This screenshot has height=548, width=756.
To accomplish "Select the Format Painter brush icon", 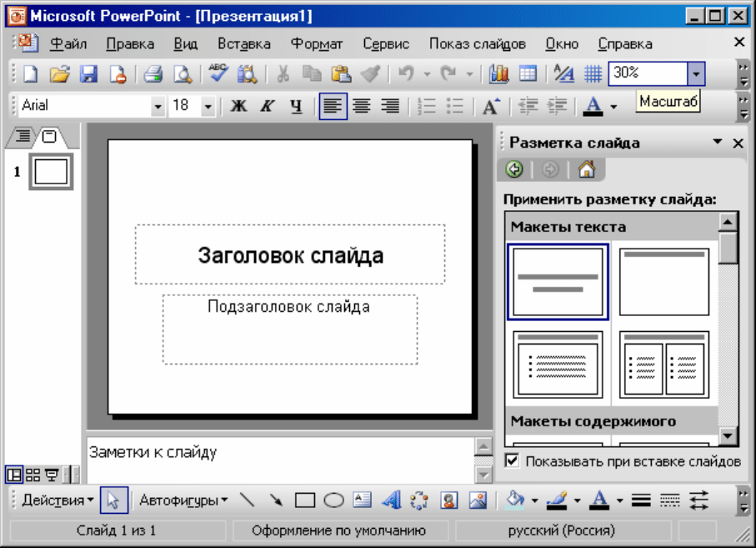I will (x=370, y=74).
